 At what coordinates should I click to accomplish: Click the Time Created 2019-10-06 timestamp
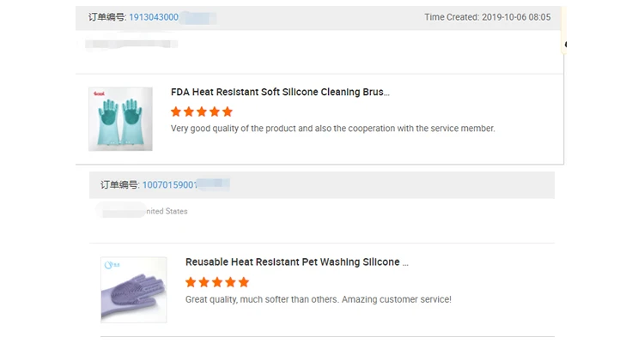(x=487, y=17)
